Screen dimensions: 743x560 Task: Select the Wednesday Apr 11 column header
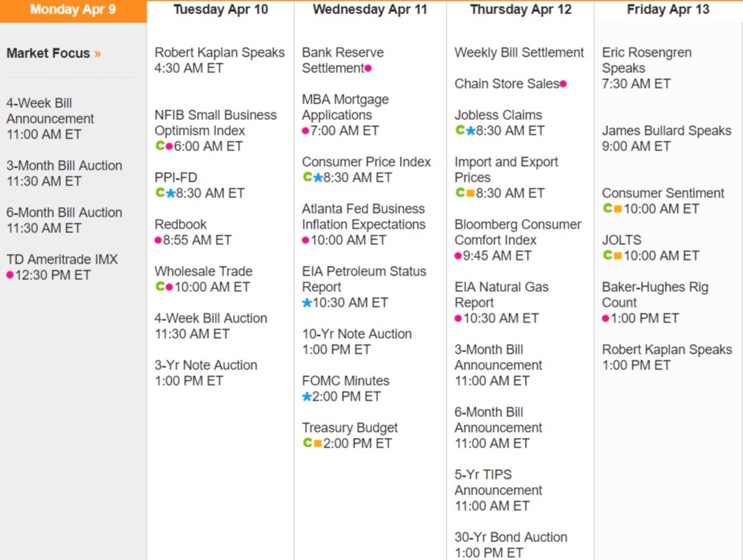pyautogui.click(x=370, y=10)
